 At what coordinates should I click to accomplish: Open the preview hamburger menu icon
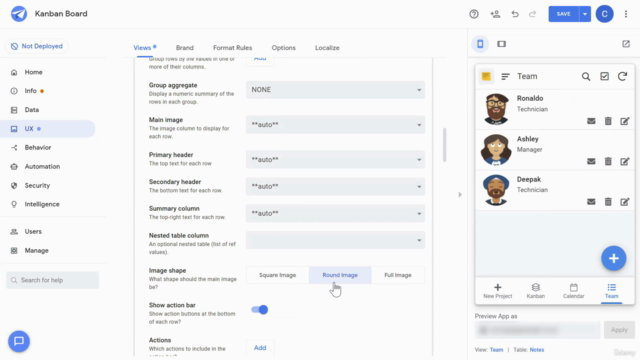505,76
